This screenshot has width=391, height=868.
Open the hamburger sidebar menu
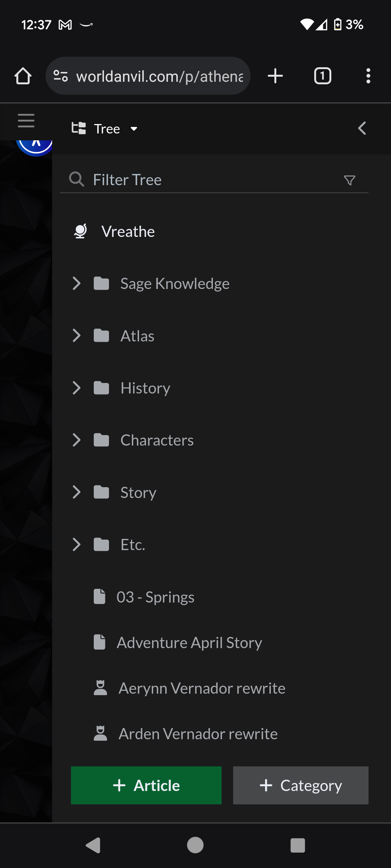(26, 121)
